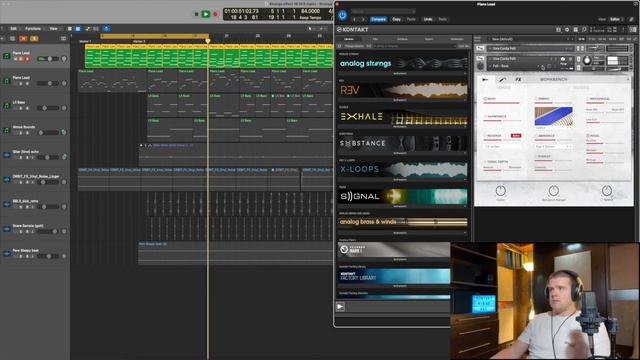
Task: Toggle the Pedal checkbox in the Workbench
Action: coord(588,136)
